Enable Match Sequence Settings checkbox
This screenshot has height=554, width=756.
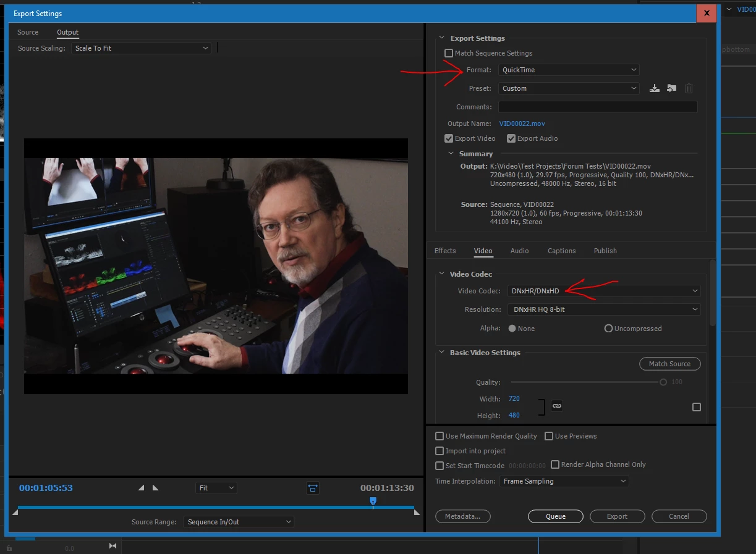[x=449, y=53]
